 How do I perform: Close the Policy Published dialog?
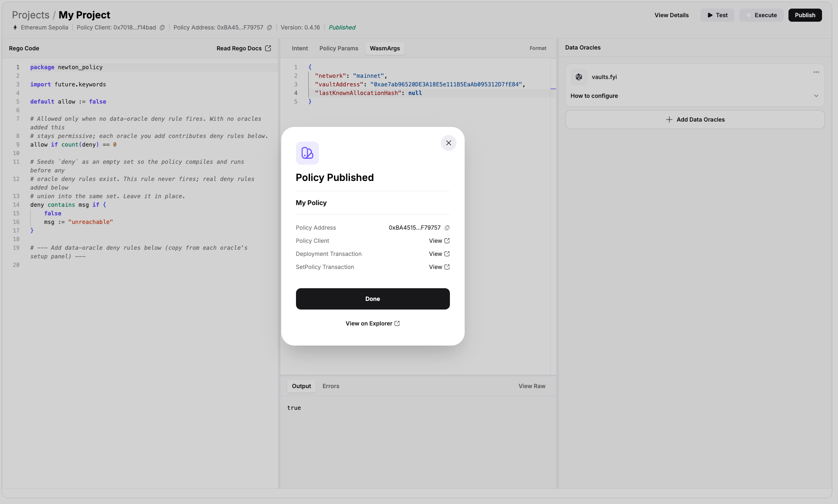[449, 143]
